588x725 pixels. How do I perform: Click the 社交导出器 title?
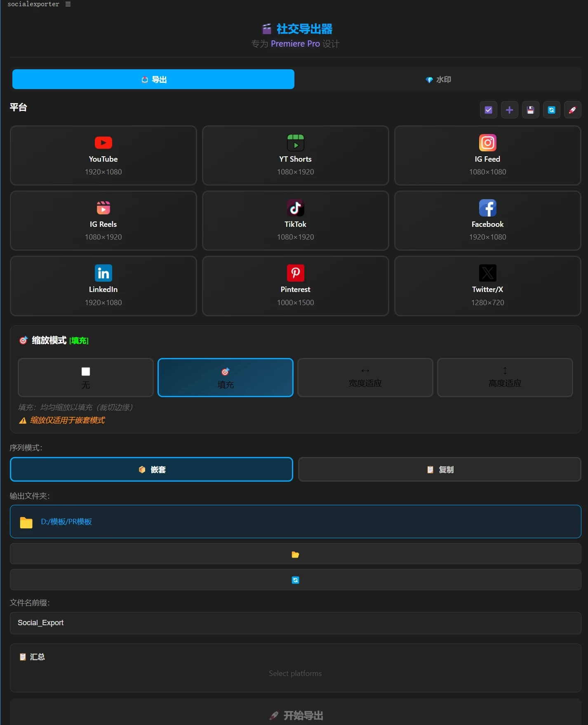point(304,29)
